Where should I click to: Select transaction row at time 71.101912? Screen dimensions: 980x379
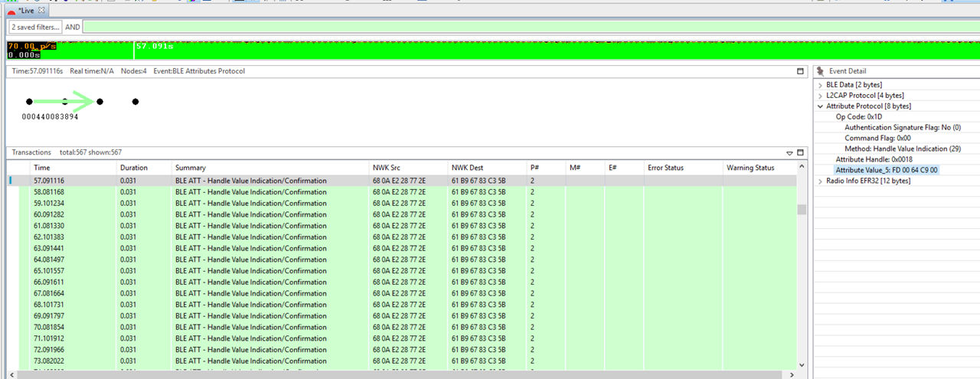pyautogui.click(x=402, y=338)
